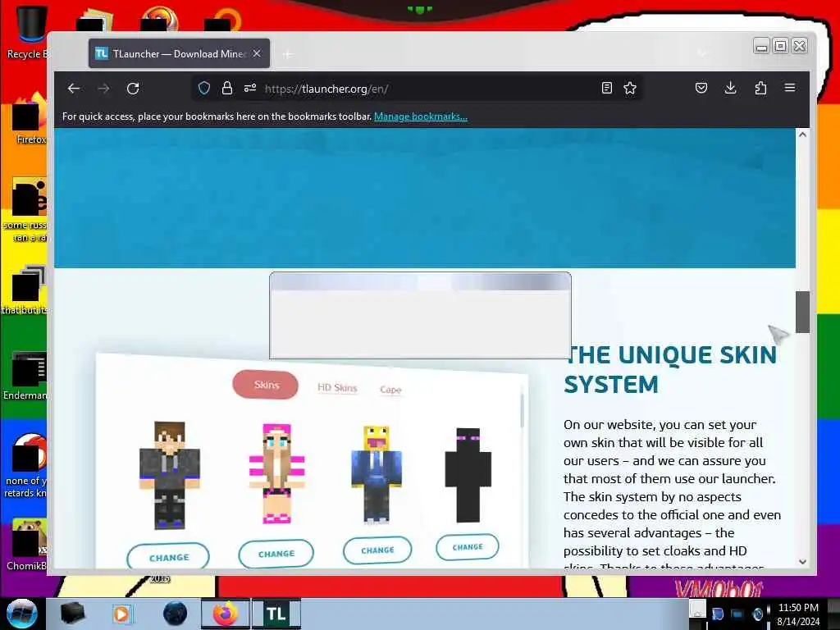840x630 pixels.
Task: Reload the TLauncher page
Action: [133, 89]
